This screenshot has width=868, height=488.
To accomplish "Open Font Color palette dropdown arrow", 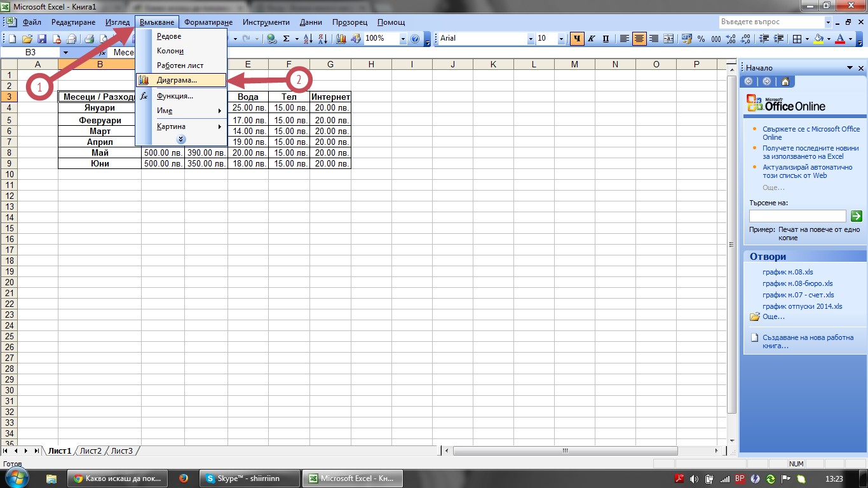I will click(x=851, y=39).
